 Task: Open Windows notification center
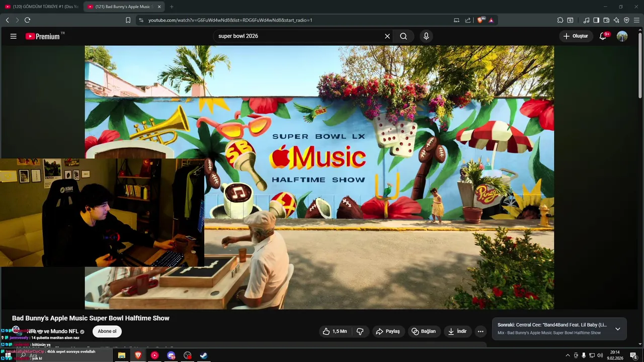pos(633,355)
